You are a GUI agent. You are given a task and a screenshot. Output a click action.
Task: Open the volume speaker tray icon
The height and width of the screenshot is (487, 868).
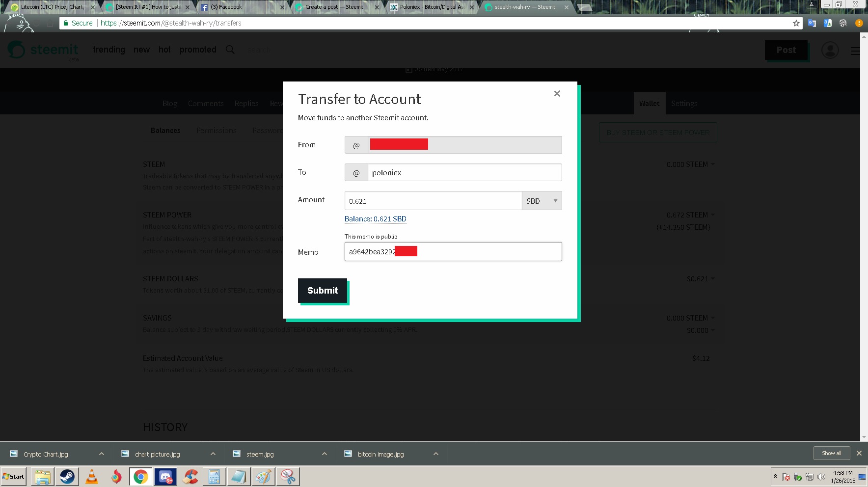pos(821,477)
